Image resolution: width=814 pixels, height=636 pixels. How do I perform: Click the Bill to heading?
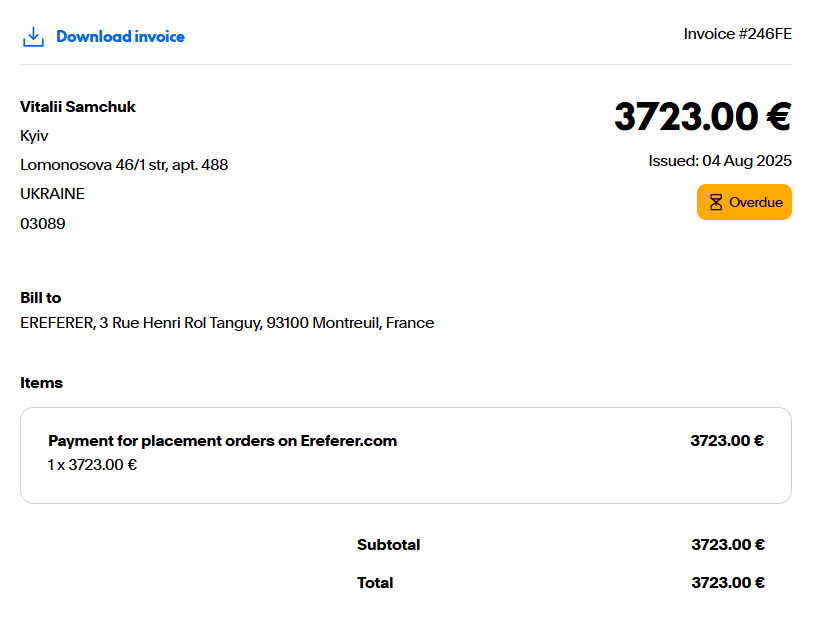[40, 298]
